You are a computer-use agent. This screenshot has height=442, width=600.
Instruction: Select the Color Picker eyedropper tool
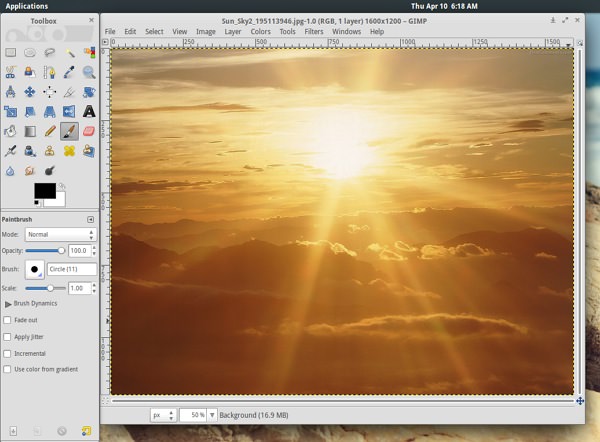point(69,72)
